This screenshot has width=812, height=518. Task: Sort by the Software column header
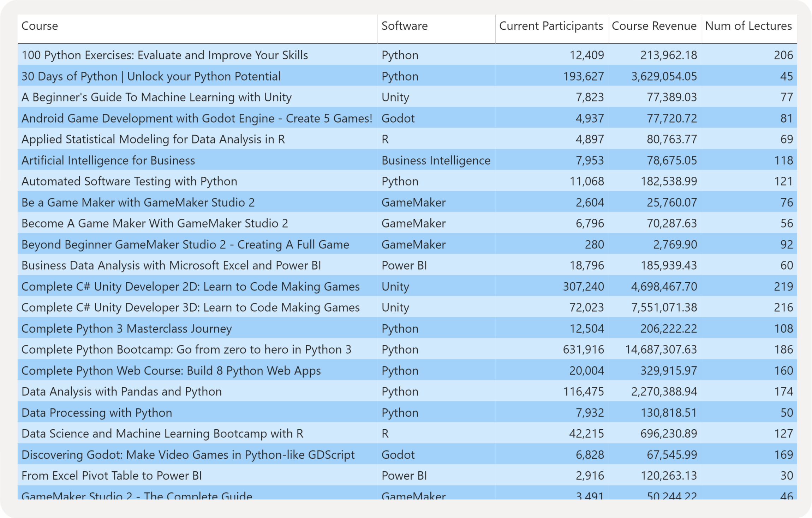(x=404, y=26)
